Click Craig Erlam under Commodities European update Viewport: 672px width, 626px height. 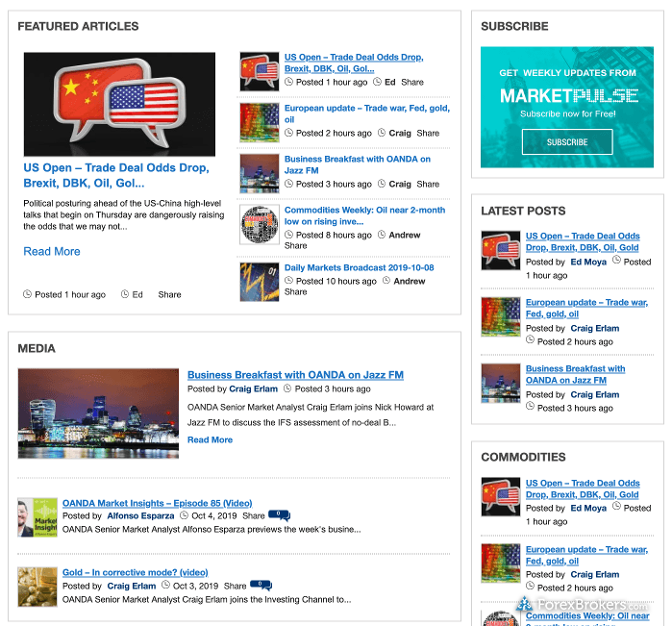pos(595,574)
